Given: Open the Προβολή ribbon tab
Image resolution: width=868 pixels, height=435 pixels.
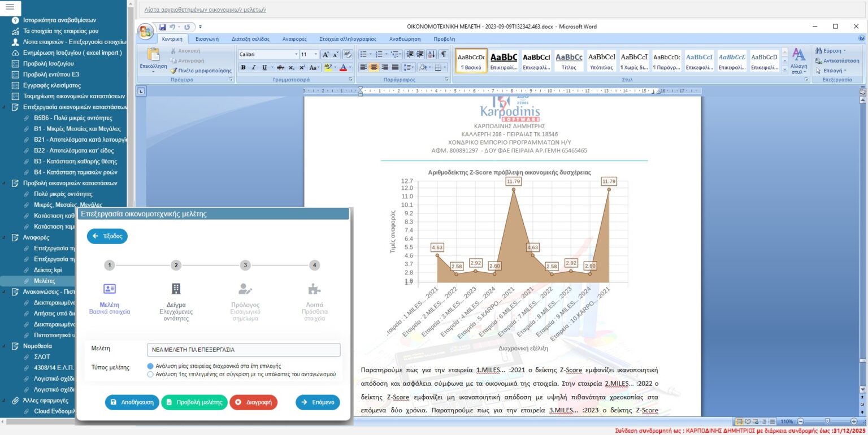Looking at the screenshot, I should pos(444,39).
